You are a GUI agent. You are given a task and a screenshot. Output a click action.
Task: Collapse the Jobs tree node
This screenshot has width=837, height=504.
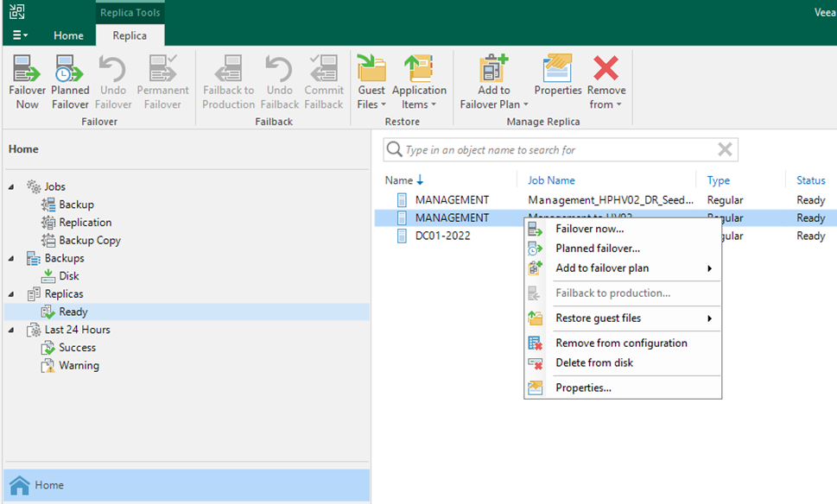11,186
